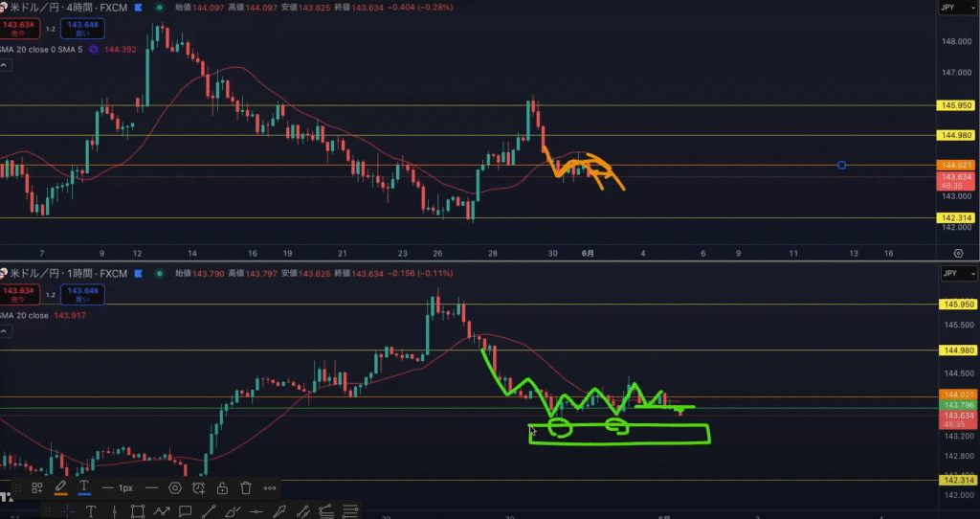
Task: Click the purple gear beside SMA 5
Action: tap(94, 50)
